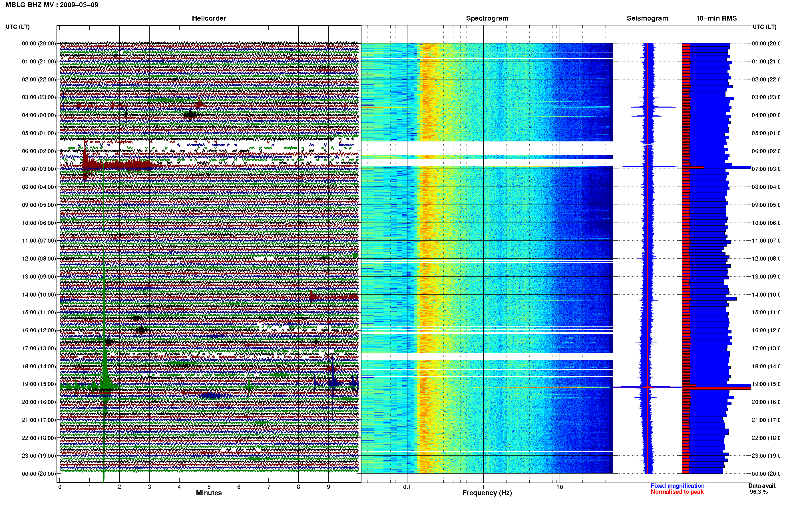Click the left 19:00 (15:00) time label
Viewport: 812px width, 508px height.
[39, 384]
